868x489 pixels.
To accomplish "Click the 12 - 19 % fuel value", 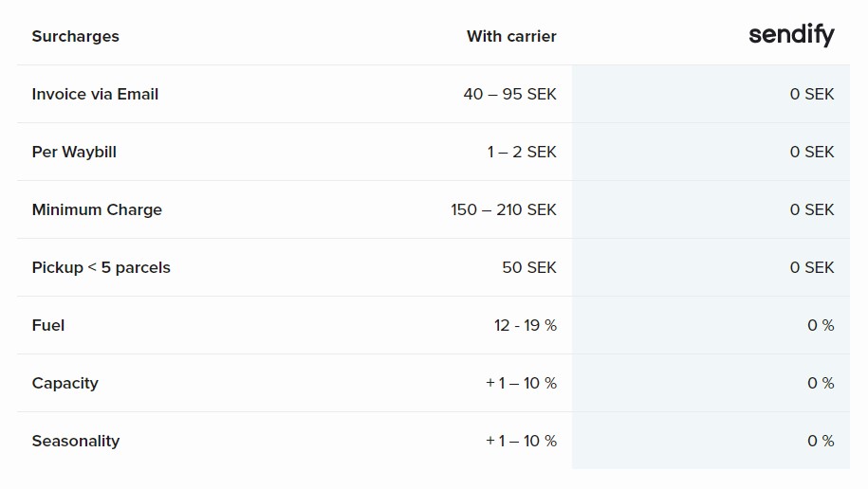I will tap(526, 325).
